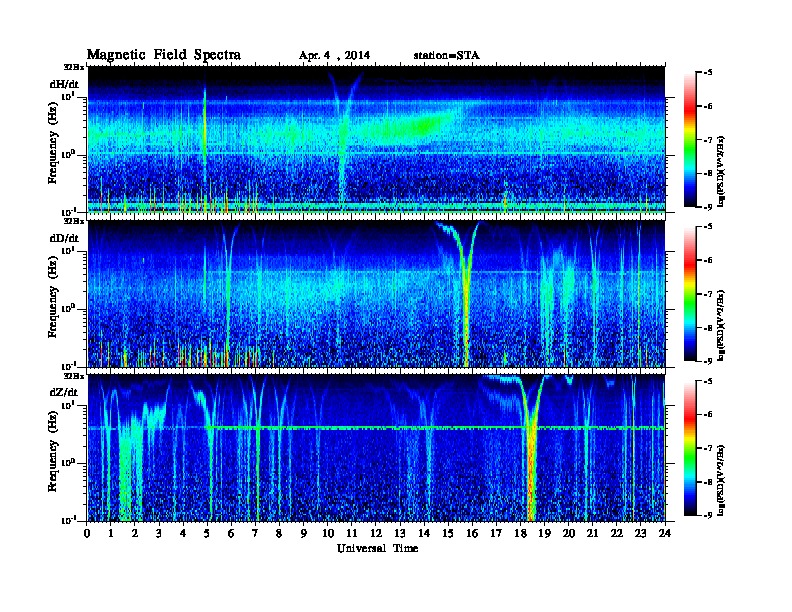The width and height of the screenshot is (792, 612).
Task: Click the "-7" tick on dZ/dt colorbar
Action: (708, 448)
